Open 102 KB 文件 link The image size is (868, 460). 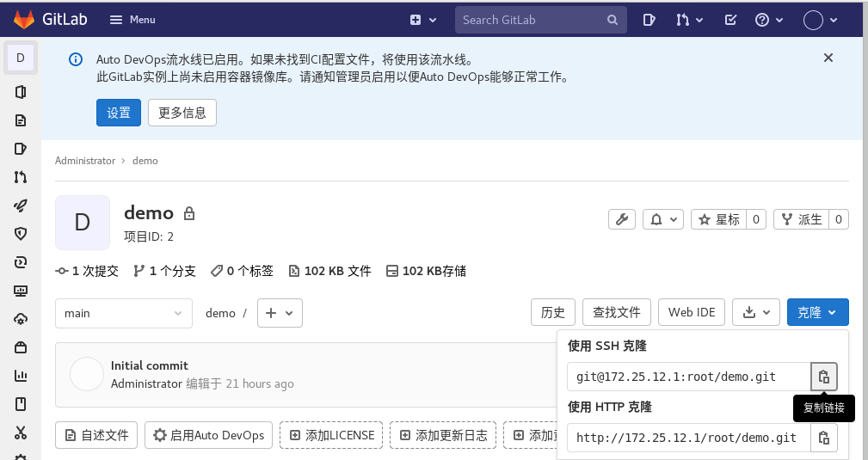(x=330, y=271)
